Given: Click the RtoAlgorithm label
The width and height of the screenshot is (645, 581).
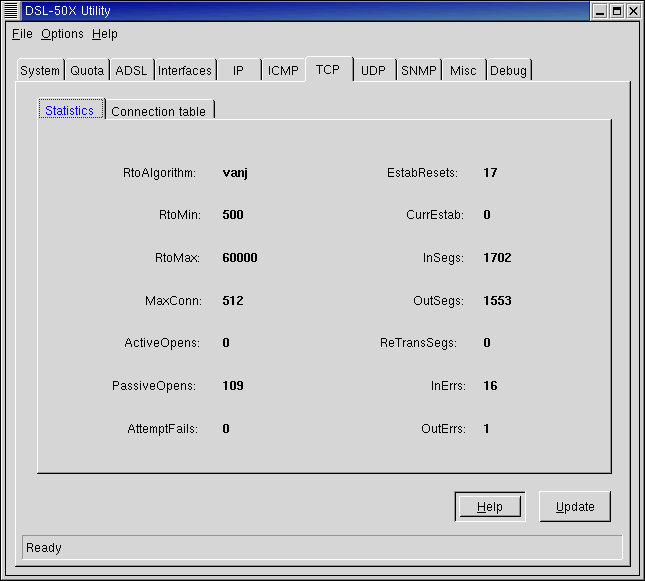Looking at the screenshot, I should tap(160, 173).
